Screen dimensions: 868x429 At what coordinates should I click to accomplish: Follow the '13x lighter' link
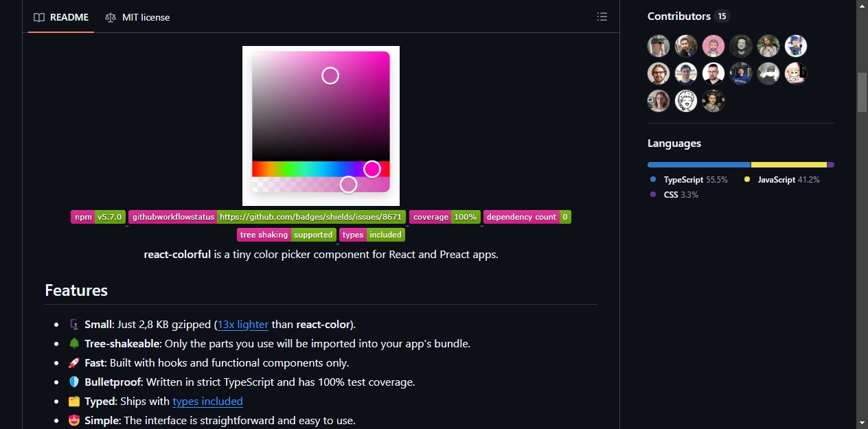click(x=243, y=324)
